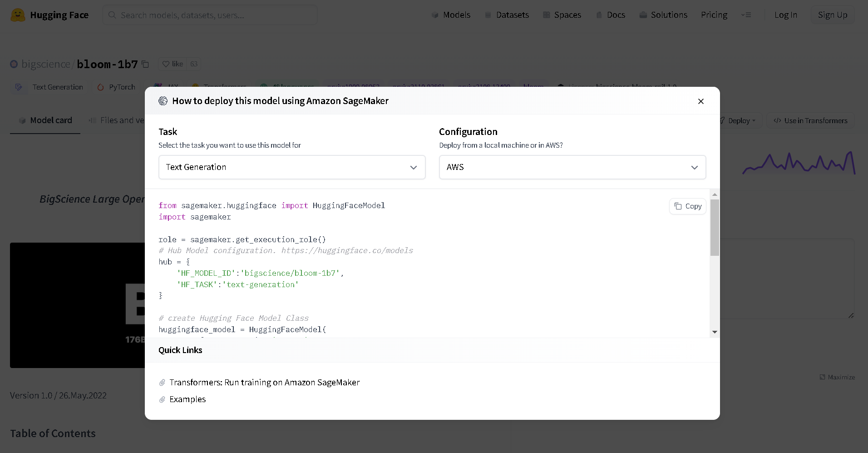The image size is (868, 453).
Task: Click the paperclip icon beside Examples
Action: [x=162, y=399]
